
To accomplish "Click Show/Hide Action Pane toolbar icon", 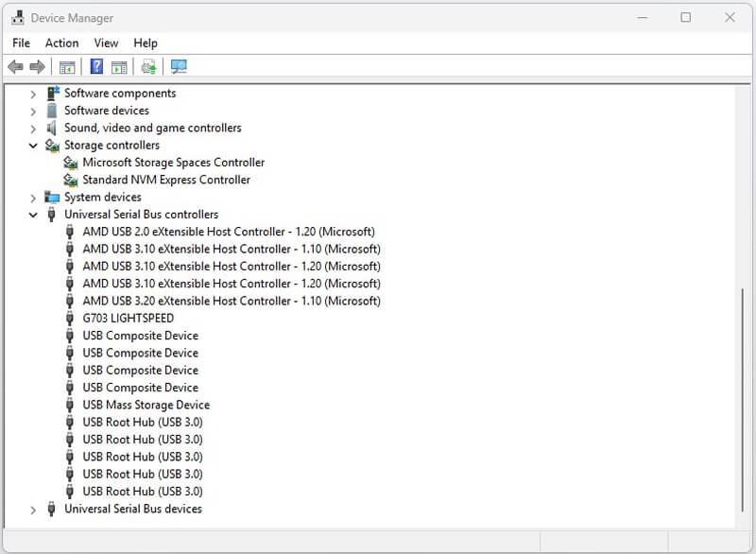I will click(119, 67).
